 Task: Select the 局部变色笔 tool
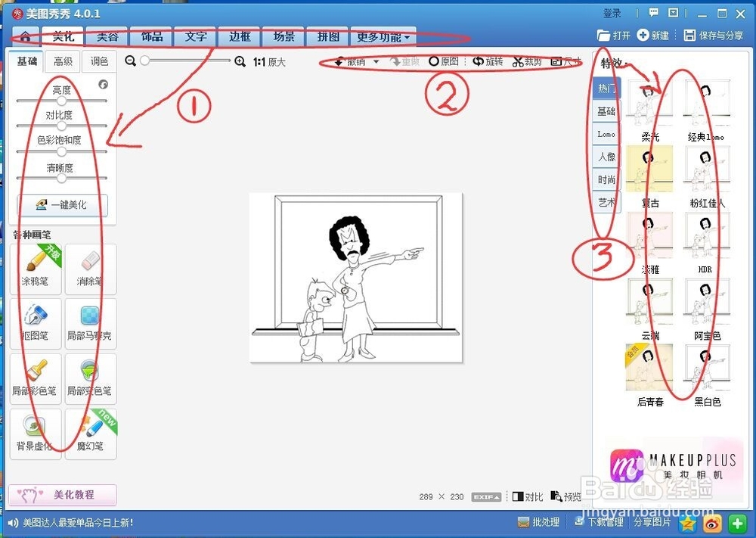90,378
